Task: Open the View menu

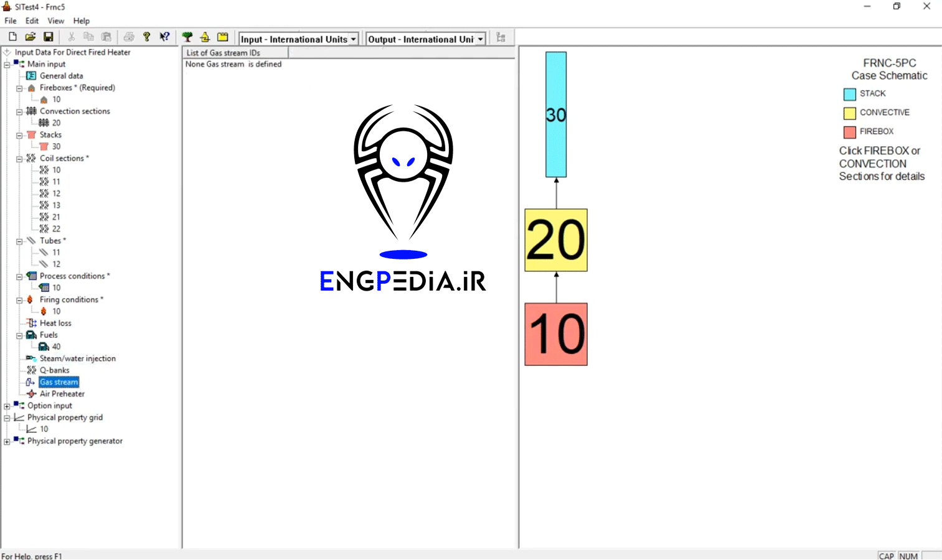Action: (x=56, y=21)
